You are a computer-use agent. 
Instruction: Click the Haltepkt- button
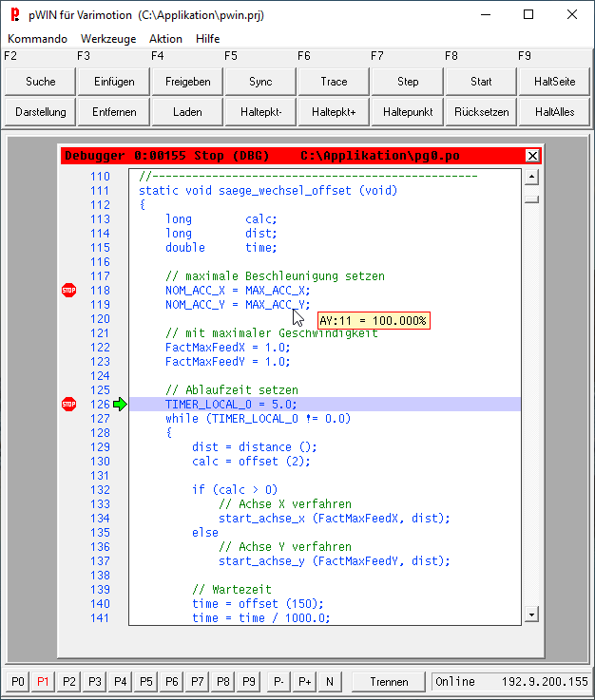(x=260, y=112)
